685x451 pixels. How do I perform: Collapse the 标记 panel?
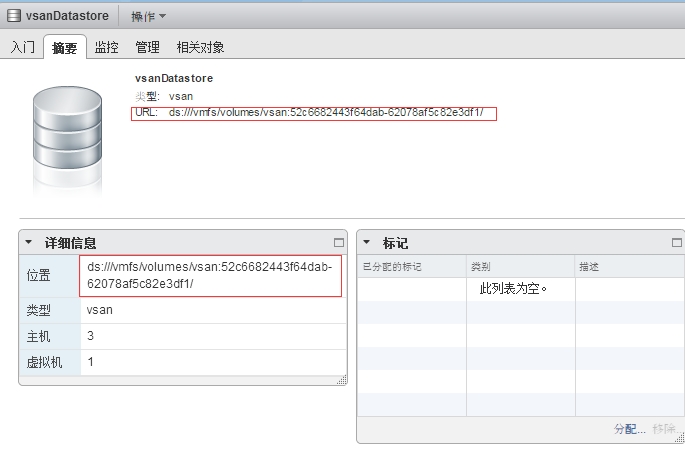367,242
